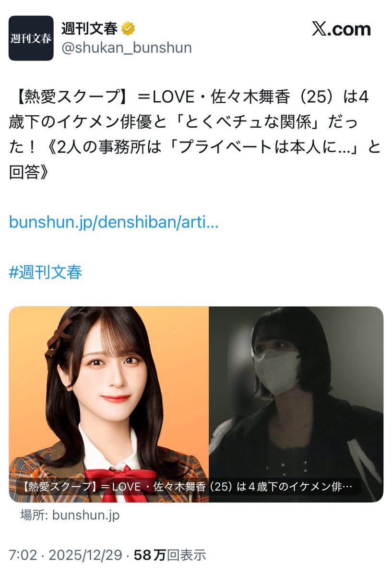Viewport: 392px width, 576px height.
Task: Follow the bunshun.jp/denshiban article link
Action: (114, 222)
